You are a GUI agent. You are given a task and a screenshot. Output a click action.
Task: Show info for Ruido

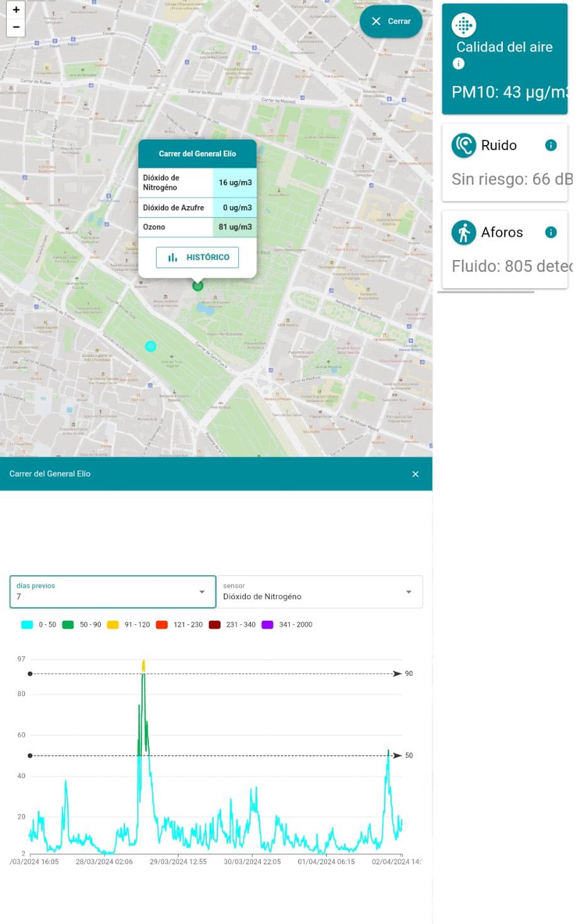551,145
